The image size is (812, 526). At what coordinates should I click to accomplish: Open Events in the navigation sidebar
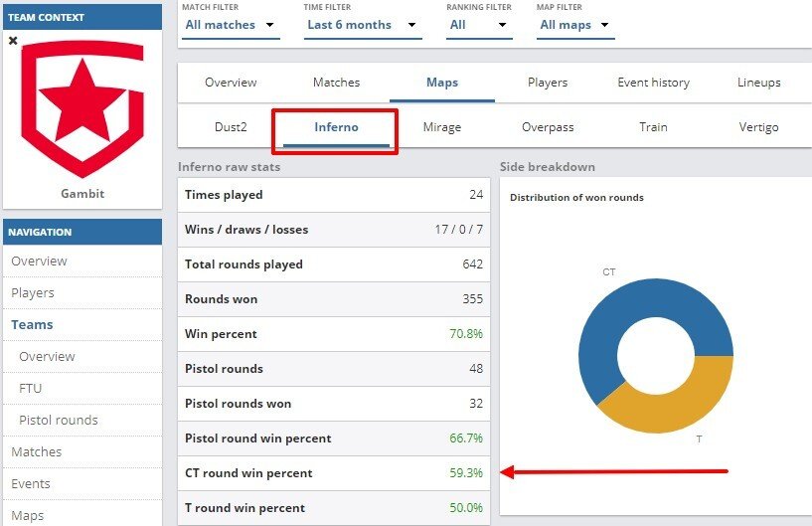coord(32,483)
